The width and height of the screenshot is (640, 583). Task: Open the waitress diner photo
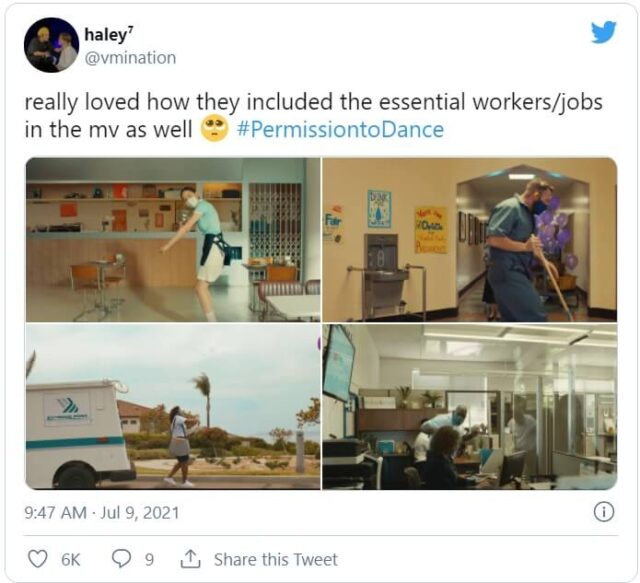click(173, 240)
